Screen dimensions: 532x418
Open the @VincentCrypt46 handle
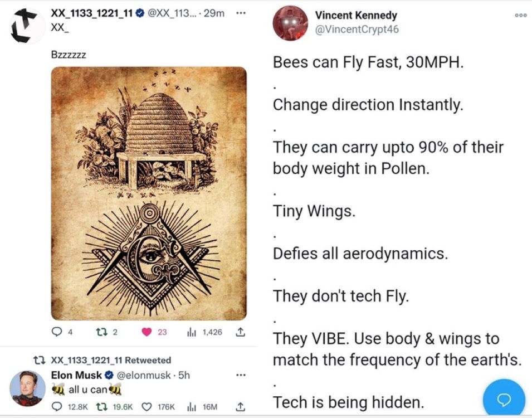357,30
